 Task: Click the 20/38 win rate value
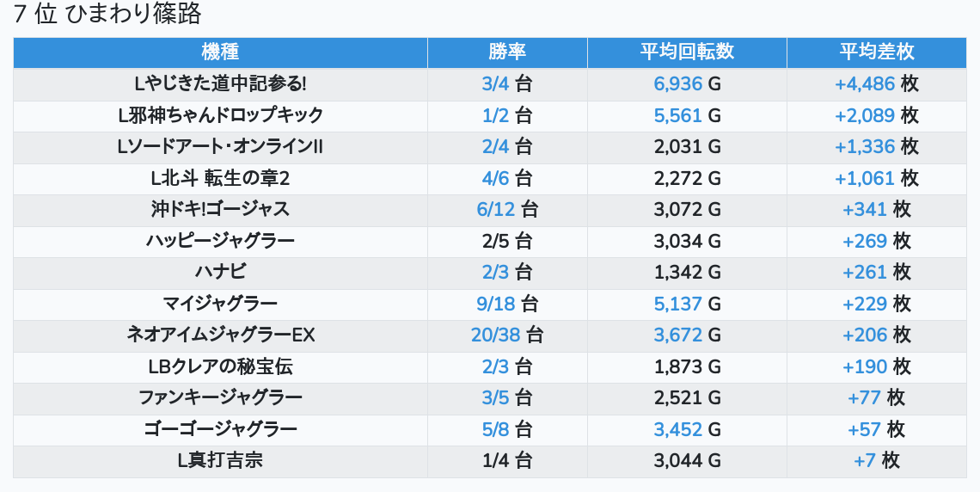[496, 335]
